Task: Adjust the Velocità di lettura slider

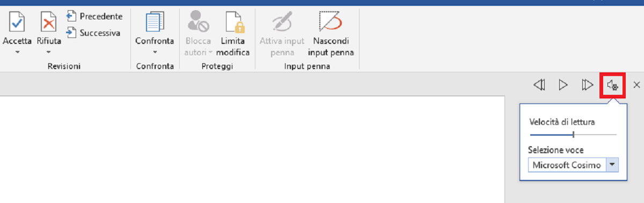Action: (573, 134)
